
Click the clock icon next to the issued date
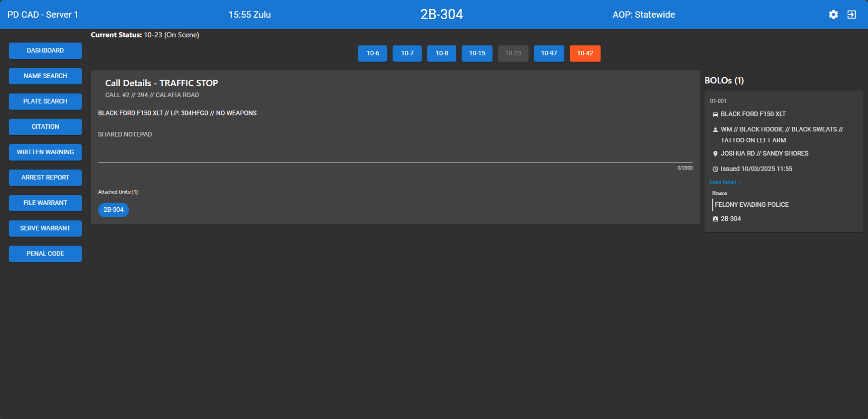coord(715,168)
